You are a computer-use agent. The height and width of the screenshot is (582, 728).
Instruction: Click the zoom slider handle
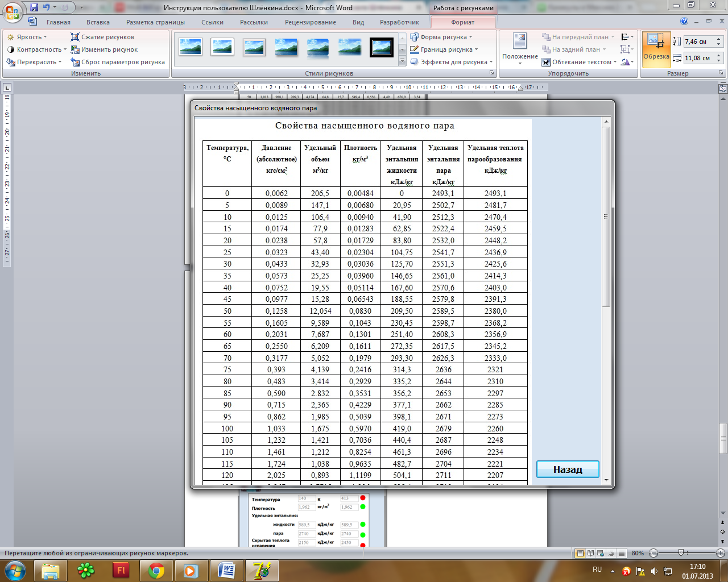(681, 553)
